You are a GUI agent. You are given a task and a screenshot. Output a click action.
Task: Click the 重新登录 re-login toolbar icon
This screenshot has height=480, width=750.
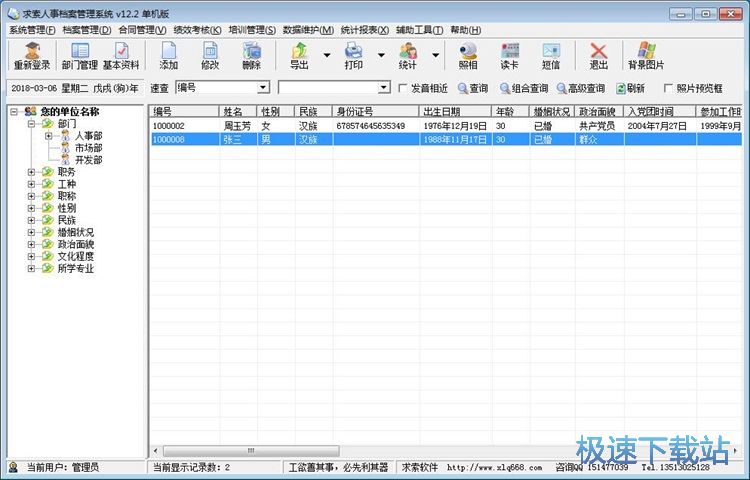tap(32, 56)
